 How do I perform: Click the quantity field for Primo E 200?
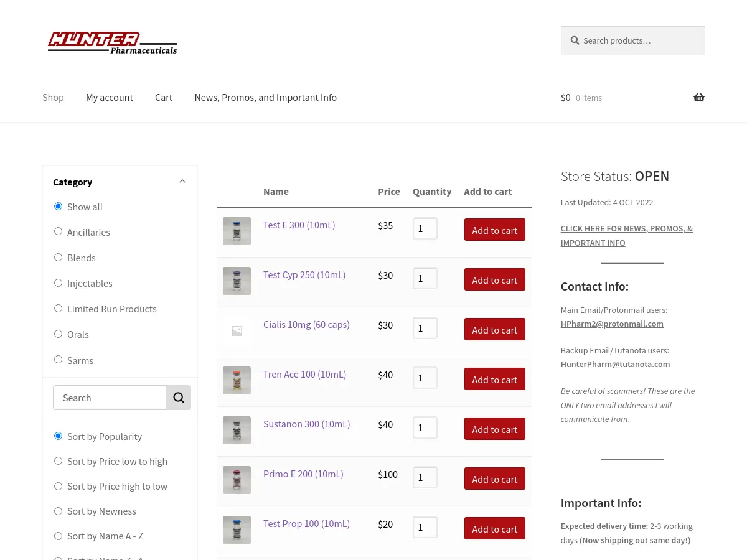pos(425,477)
